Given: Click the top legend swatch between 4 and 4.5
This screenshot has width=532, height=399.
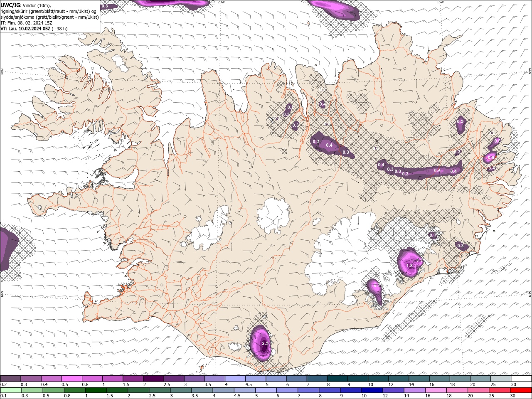Looking at the screenshot, I should tap(235, 379).
